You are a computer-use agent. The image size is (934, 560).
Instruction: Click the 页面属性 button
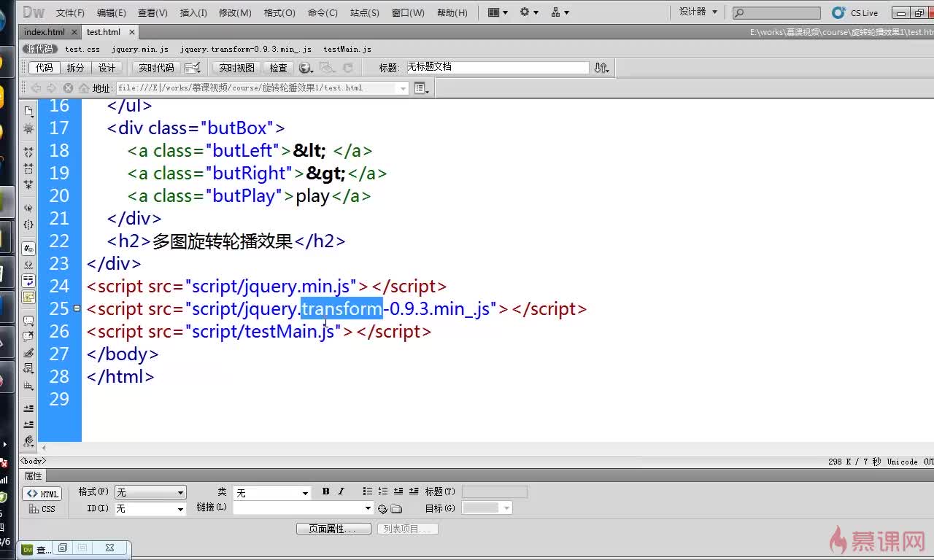click(333, 529)
